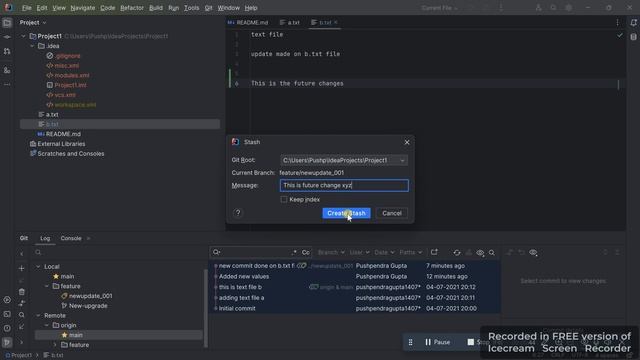Image resolution: width=640 pixels, height=360 pixels.
Task: Close the Stash dialog with X
Action: (407, 142)
